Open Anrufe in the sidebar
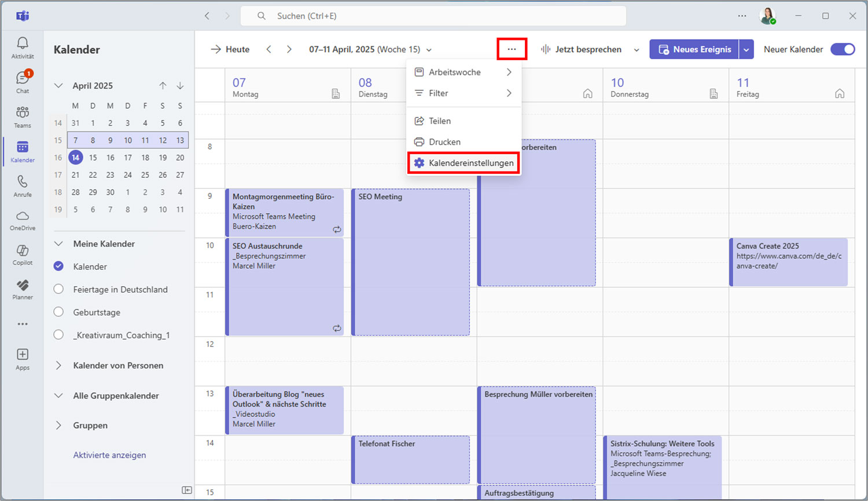The width and height of the screenshot is (868, 501). coord(22,185)
